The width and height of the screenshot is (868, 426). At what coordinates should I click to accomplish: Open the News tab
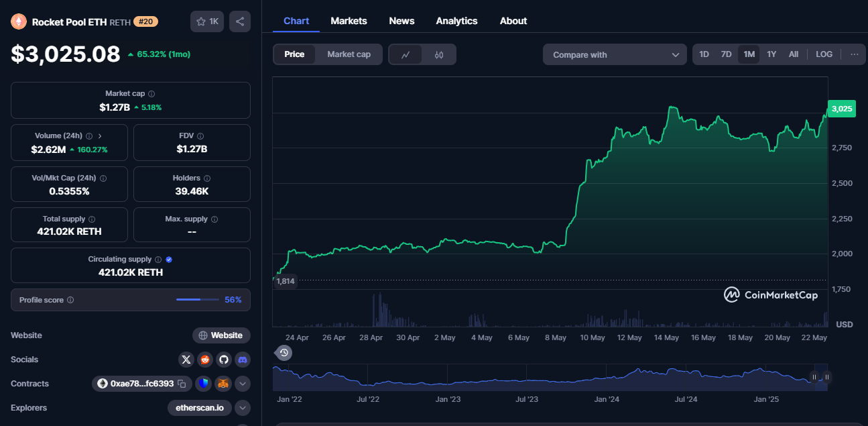pos(401,21)
